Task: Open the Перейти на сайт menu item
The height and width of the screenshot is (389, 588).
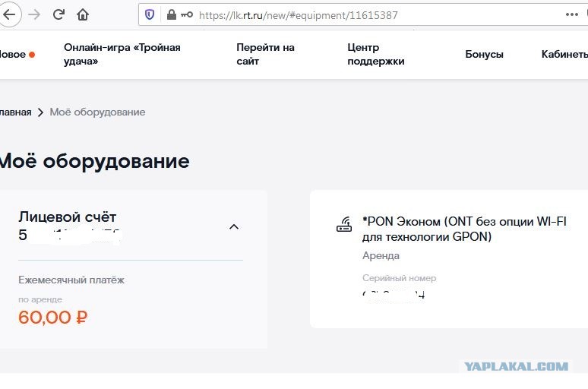Action: [x=265, y=54]
